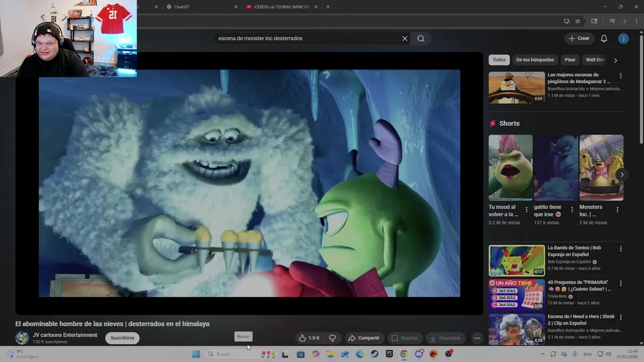Submit search with the magnifier button
The width and height of the screenshot is (644, 362).
421,38
